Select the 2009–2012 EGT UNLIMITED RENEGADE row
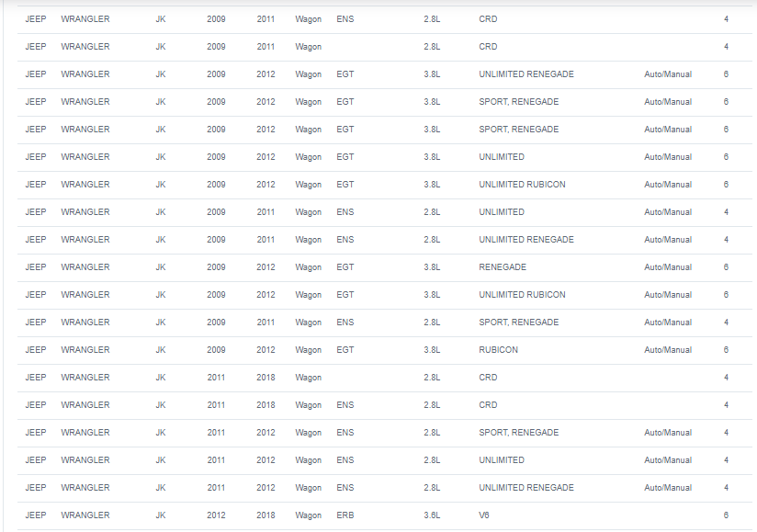The image size is (757, 532). (x=384, y=74)
